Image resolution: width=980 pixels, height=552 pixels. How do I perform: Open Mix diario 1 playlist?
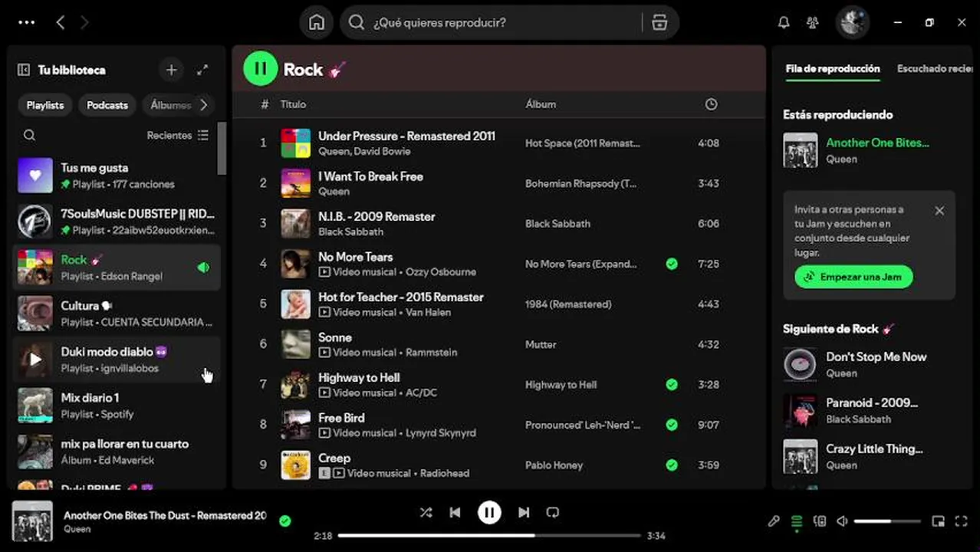pos(117,406)
